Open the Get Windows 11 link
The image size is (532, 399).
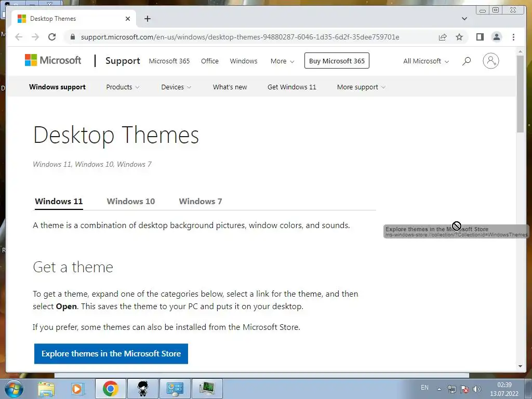pos(291,87)
